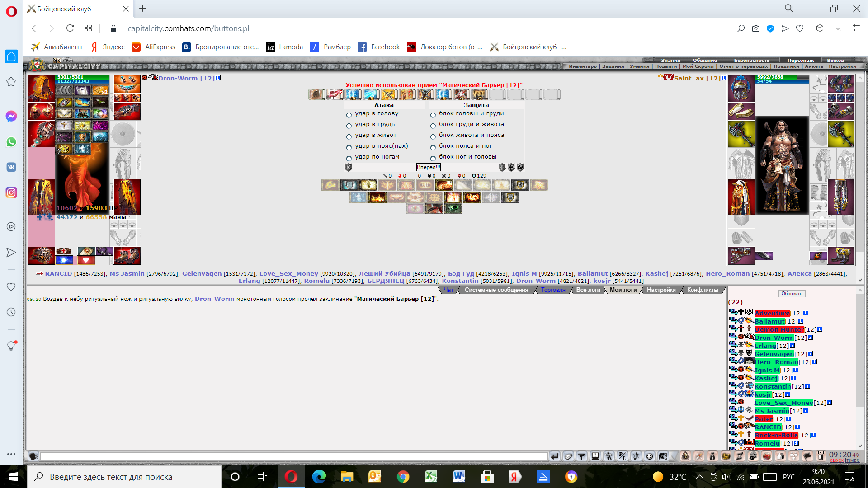The image size is (868, 488).
Task: Select defense 'блок пояса и ног'
Action: tap(433, 147)
